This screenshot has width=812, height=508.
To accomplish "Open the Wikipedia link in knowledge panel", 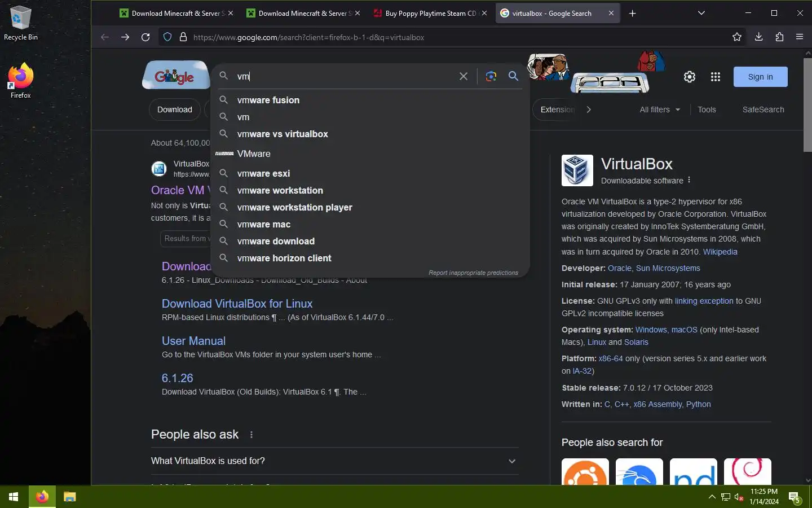I will point(720,252).
